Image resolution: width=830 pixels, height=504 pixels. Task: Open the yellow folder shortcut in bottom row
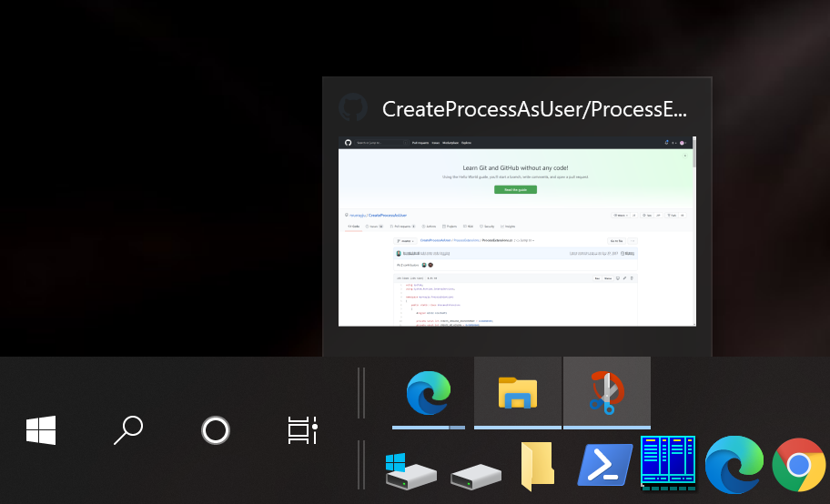click(x=538, y=466)
